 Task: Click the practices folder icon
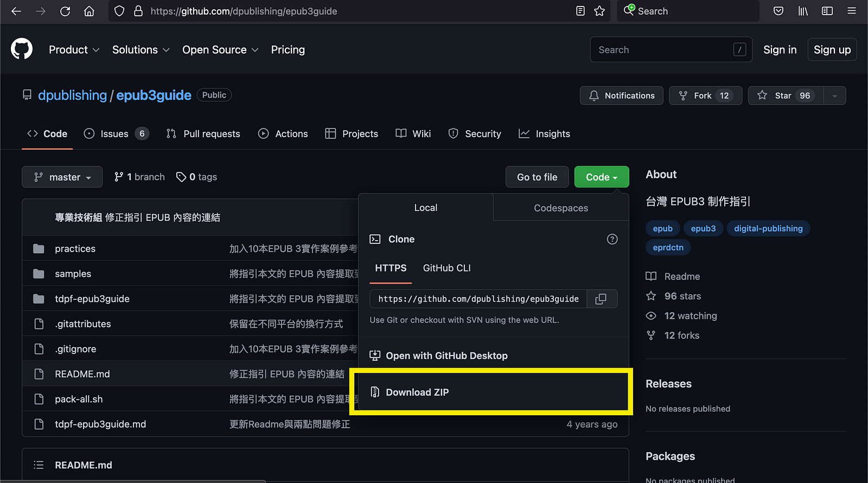[39, 249]
